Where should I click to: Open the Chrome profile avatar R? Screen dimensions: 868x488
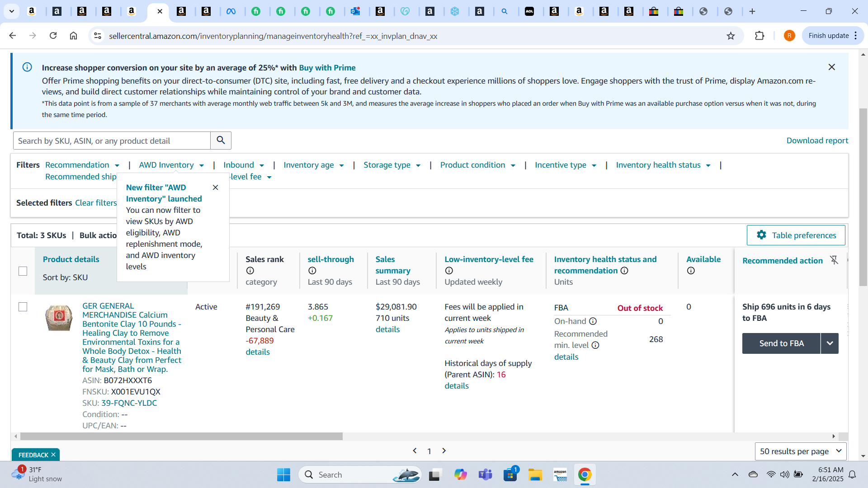pyautogui.click(x=789, y=36)
